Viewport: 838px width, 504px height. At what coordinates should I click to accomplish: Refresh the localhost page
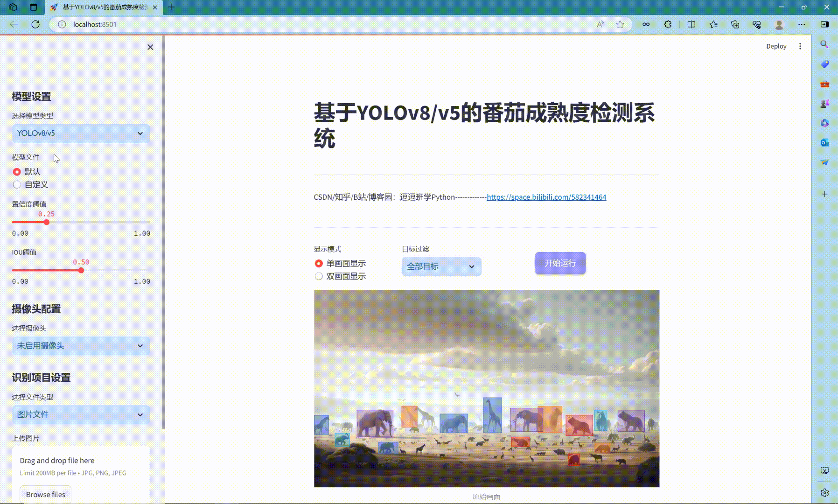tap(35, 24)
